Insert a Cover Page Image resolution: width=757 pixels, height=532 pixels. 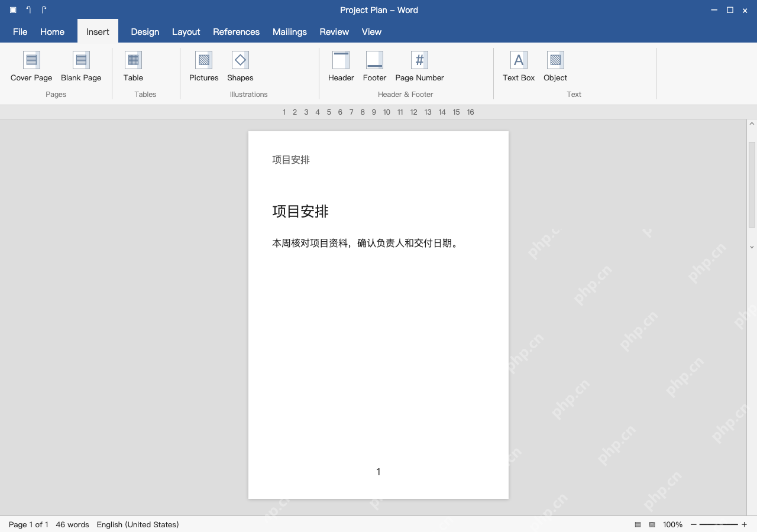coord(31,66)
